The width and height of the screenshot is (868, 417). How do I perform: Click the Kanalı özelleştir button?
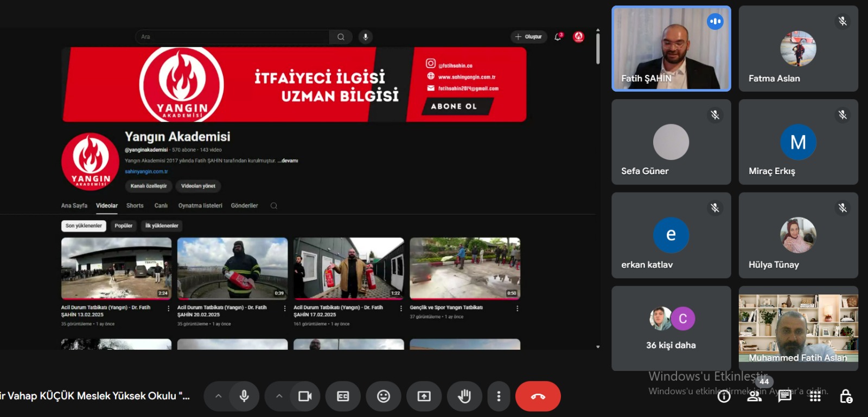tap(149, 186)
